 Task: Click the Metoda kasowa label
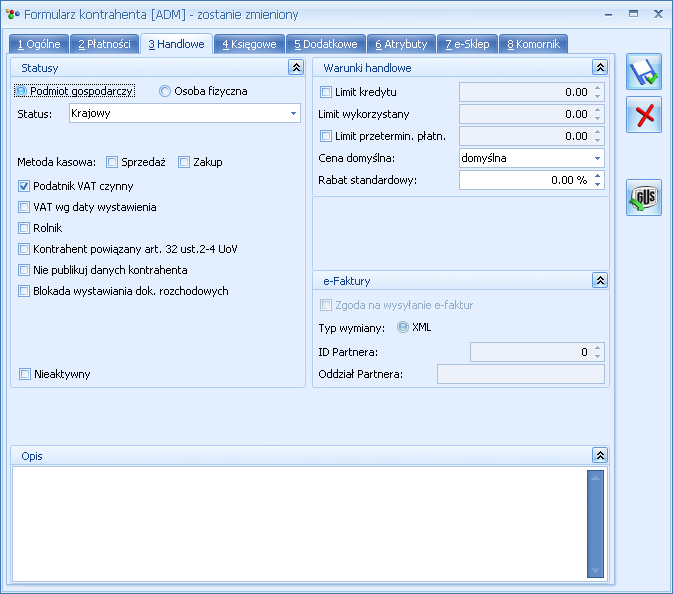(56, 162)
